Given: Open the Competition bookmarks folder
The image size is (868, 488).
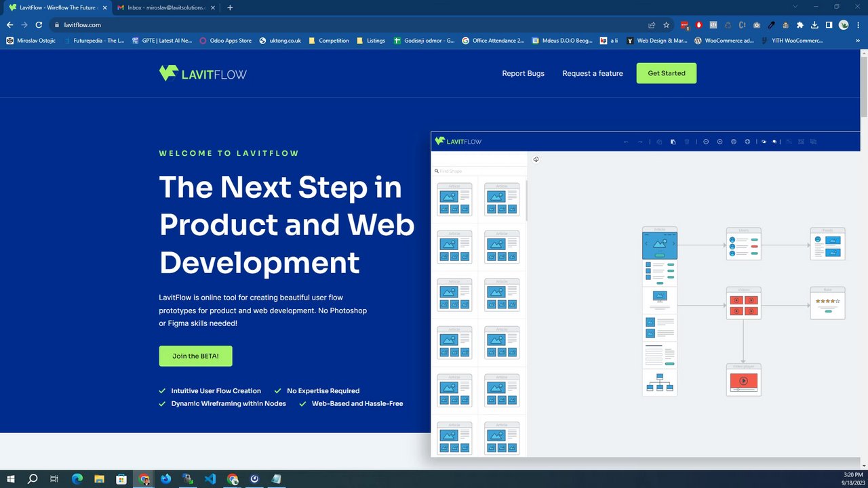Looking at the screenshot, I should click(x=329, y=41).
